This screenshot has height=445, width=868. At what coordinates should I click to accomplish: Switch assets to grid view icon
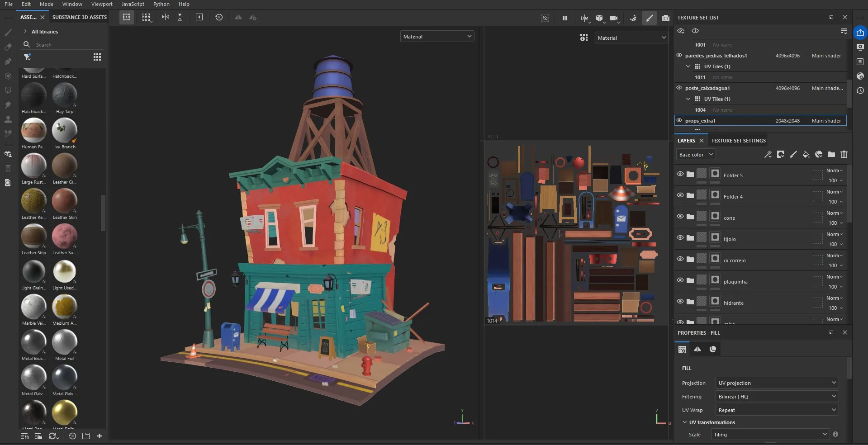97,57
